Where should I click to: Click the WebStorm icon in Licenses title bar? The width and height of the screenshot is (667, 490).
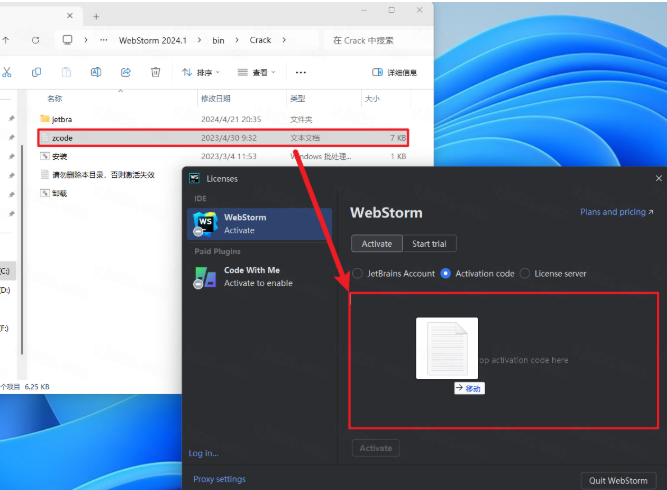click(x=194, y=178)
